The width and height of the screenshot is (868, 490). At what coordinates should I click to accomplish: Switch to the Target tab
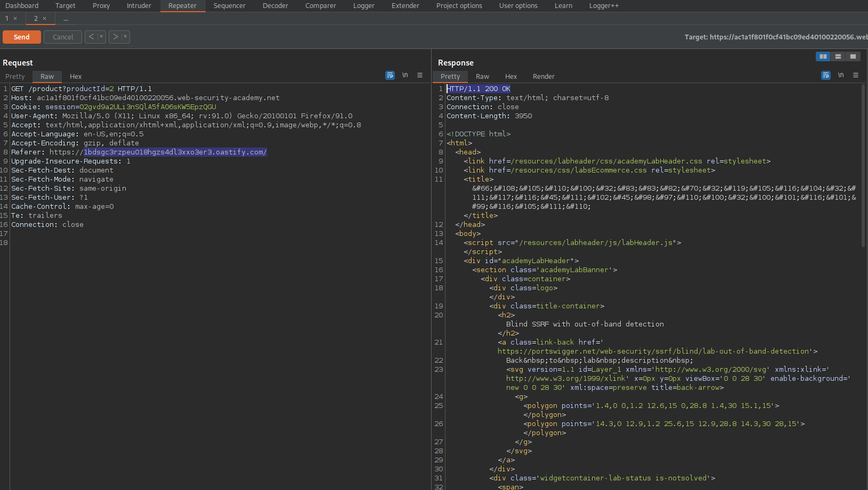(66, 6)
